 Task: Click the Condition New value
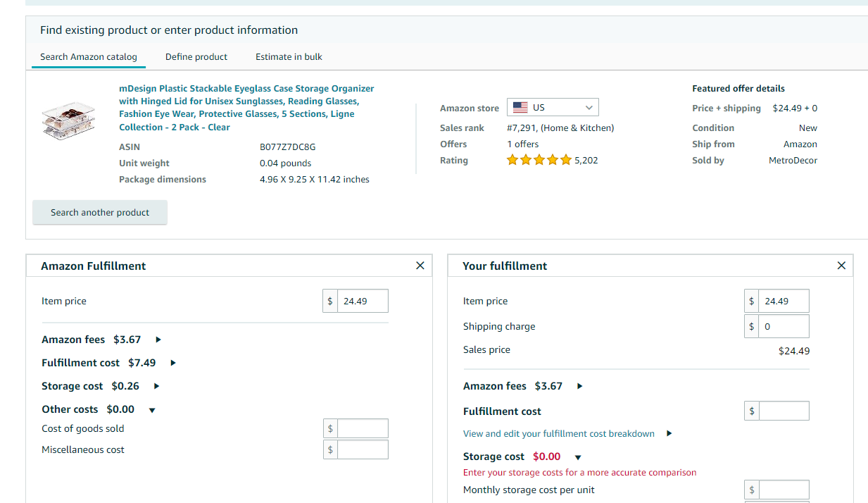click(x=808, y=128)
